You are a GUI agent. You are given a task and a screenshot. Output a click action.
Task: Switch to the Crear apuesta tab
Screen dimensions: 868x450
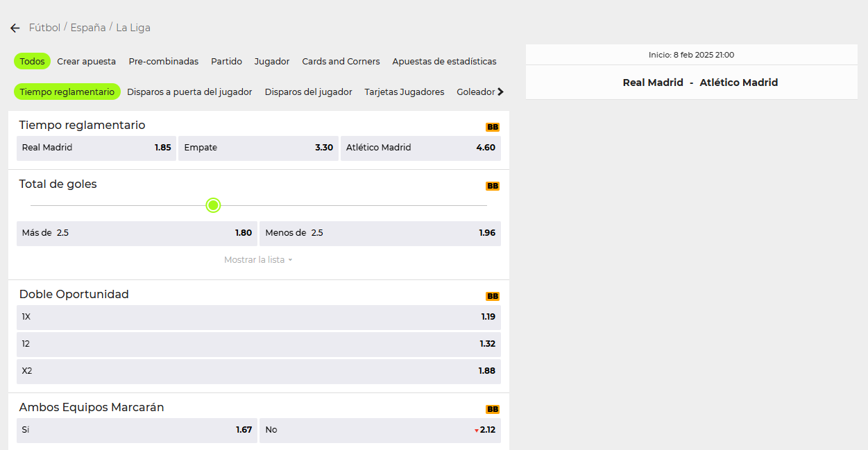[87, 62]
